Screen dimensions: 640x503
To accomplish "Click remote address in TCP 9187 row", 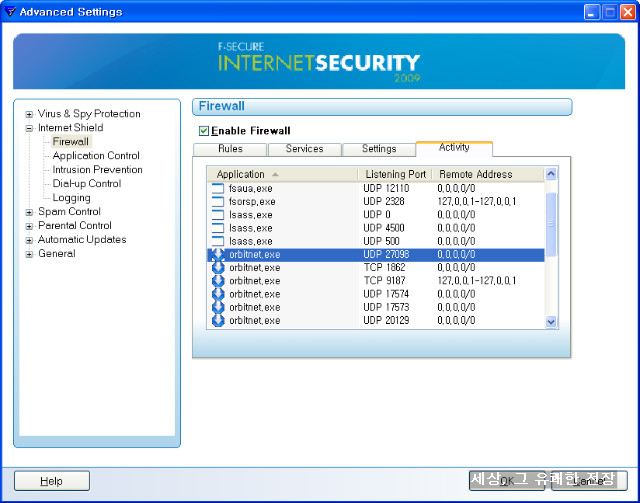I will coord(477,280).
